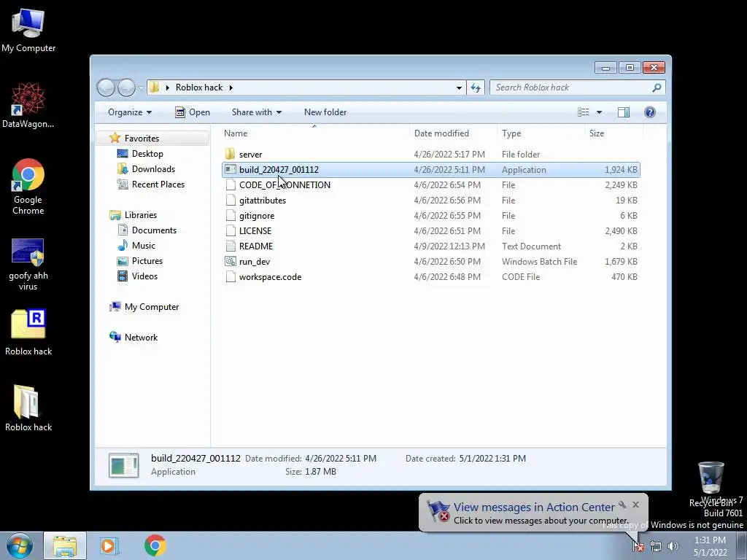Expand the address bar history dropdown
The height and width of the screenshot is (560, 747).
pyautogui.click(x=459, y=87)
